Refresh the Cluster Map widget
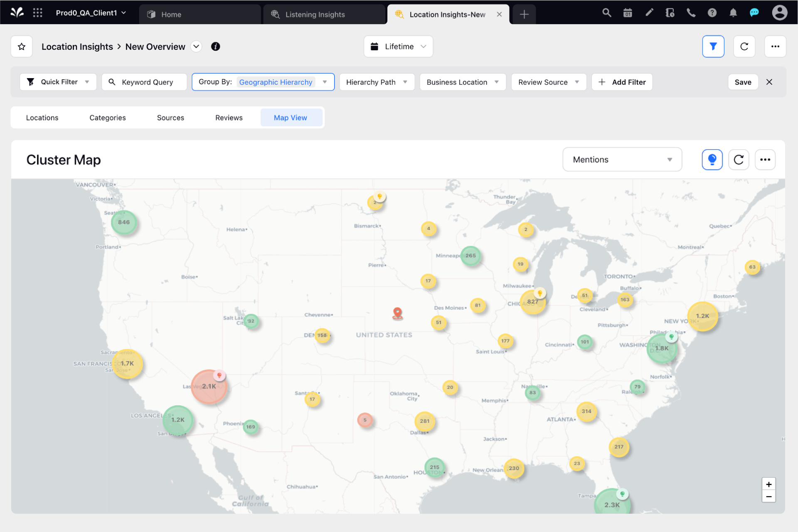The image size is (798, 532). [739, 160]
